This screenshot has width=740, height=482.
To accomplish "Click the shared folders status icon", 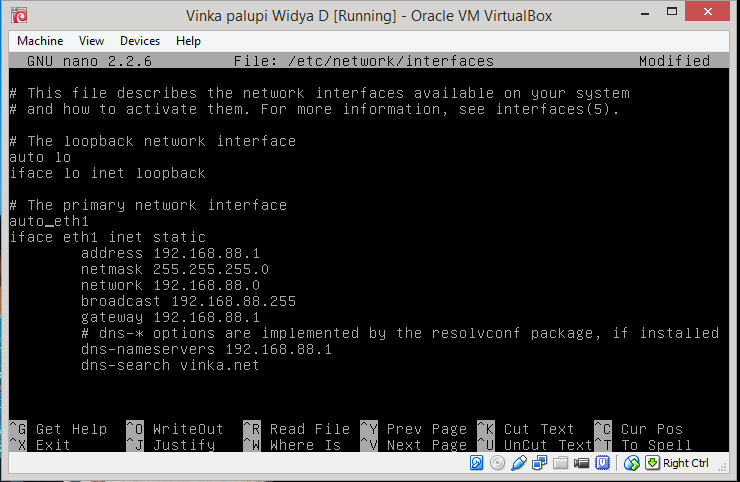I will point(560,463).
